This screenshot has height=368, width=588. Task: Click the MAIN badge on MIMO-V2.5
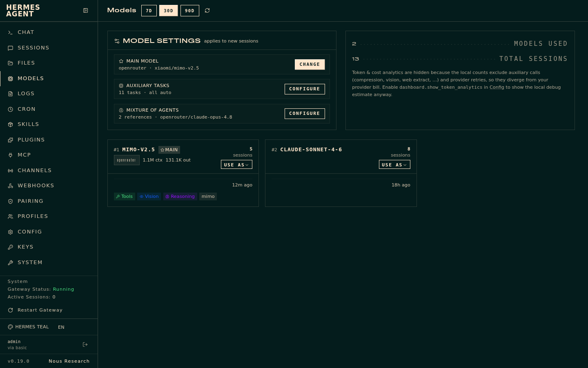[169, 150]
